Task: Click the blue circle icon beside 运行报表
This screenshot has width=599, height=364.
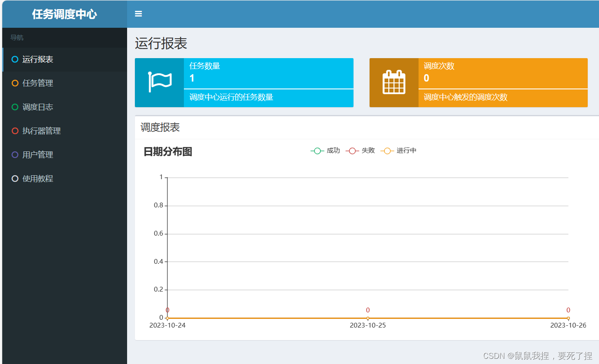Action: click(15, 59)
